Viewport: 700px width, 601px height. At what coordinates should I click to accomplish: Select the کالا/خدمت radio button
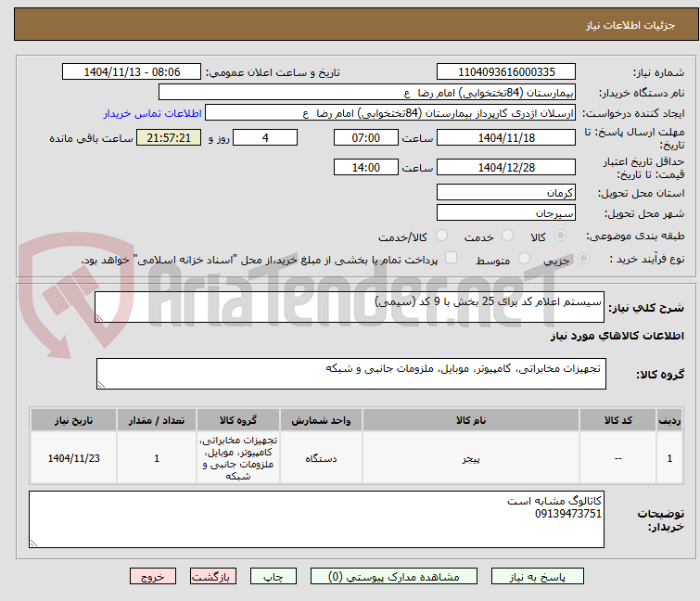441,236
